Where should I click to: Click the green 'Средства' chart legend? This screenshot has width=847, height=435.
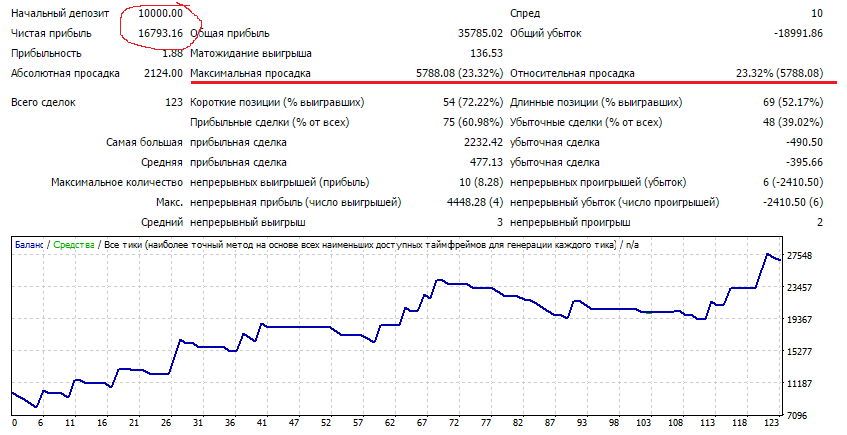click(x=74, y=245)
